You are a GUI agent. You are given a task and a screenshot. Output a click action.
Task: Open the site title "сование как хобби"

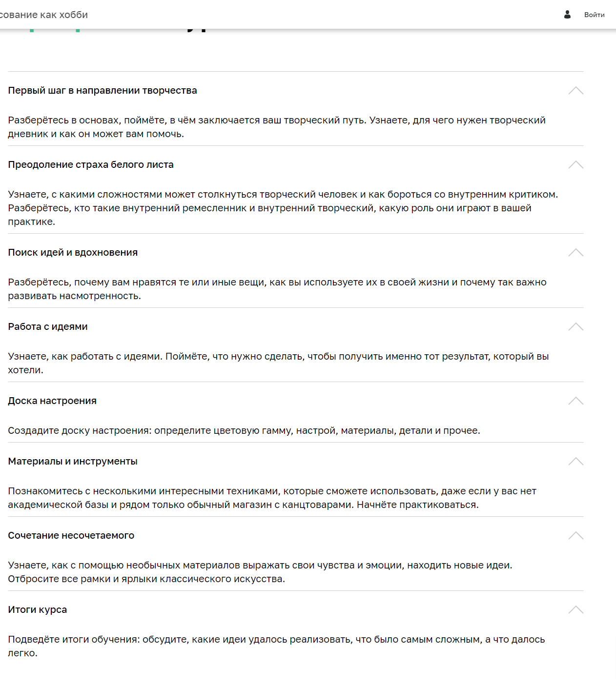click(44, 15)
